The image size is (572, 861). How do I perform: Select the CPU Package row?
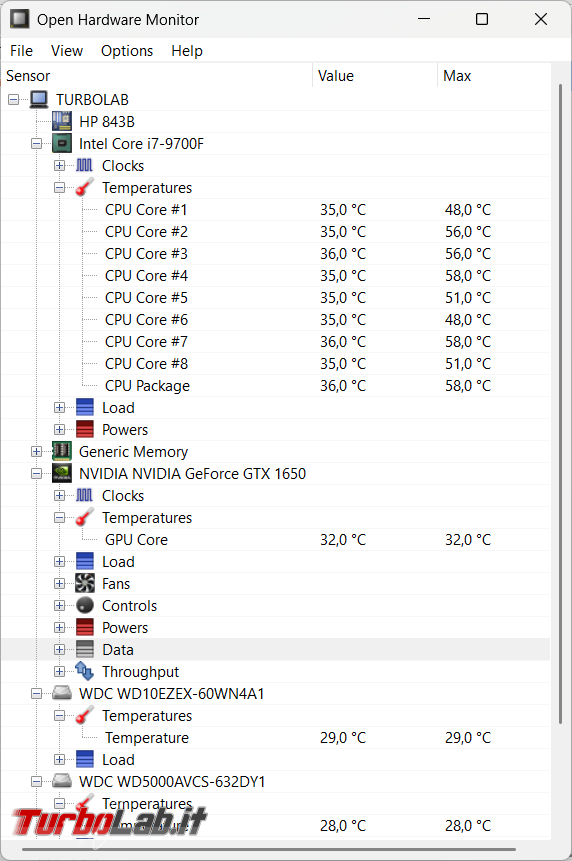click(x=276, y=385)
